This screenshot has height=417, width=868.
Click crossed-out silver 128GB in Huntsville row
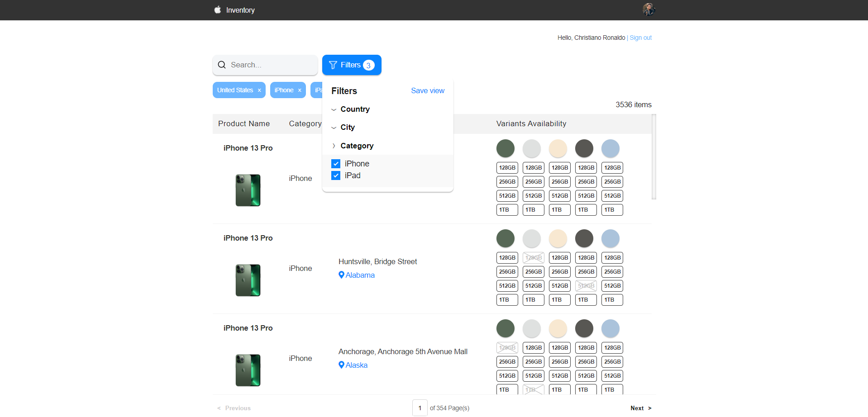pos(534,258)
